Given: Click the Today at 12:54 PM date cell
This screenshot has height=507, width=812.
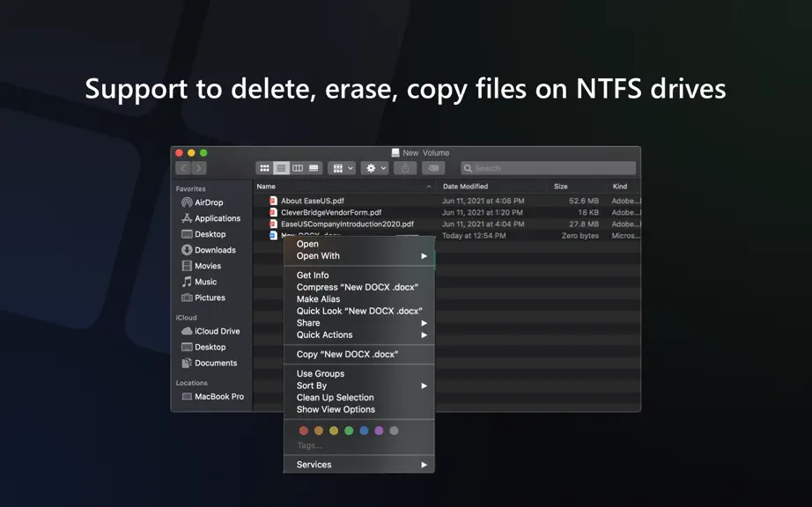Looking at the screenshot, I should click(x=474, y=235).
